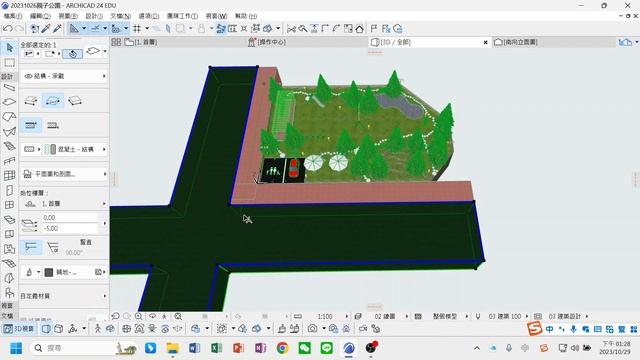Click the 3D walk figure icon in bottom bar
640x360 pixels.
click(x=98, y=329)
